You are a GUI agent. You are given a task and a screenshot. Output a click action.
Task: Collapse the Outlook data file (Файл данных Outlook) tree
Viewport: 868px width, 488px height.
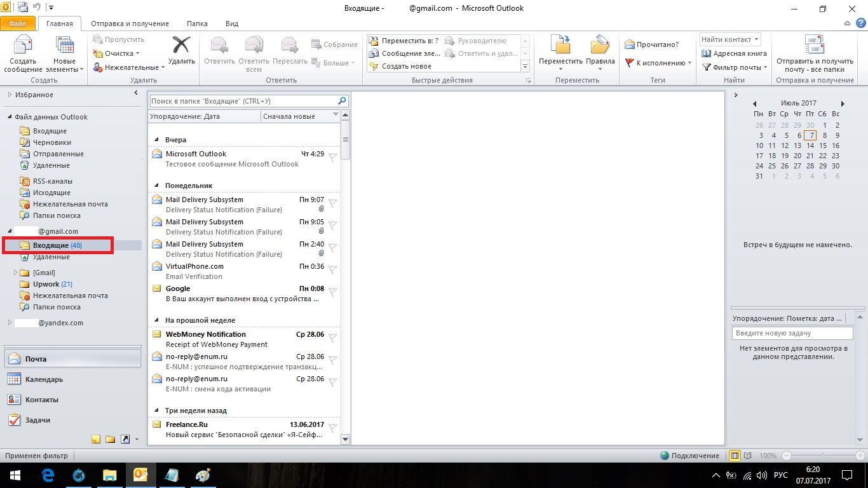10,117
